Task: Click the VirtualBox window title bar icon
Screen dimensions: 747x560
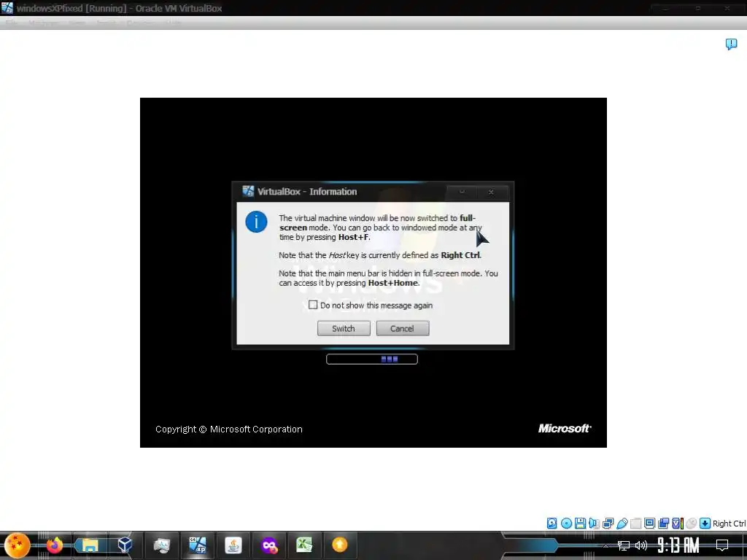Action: point(7,7)
